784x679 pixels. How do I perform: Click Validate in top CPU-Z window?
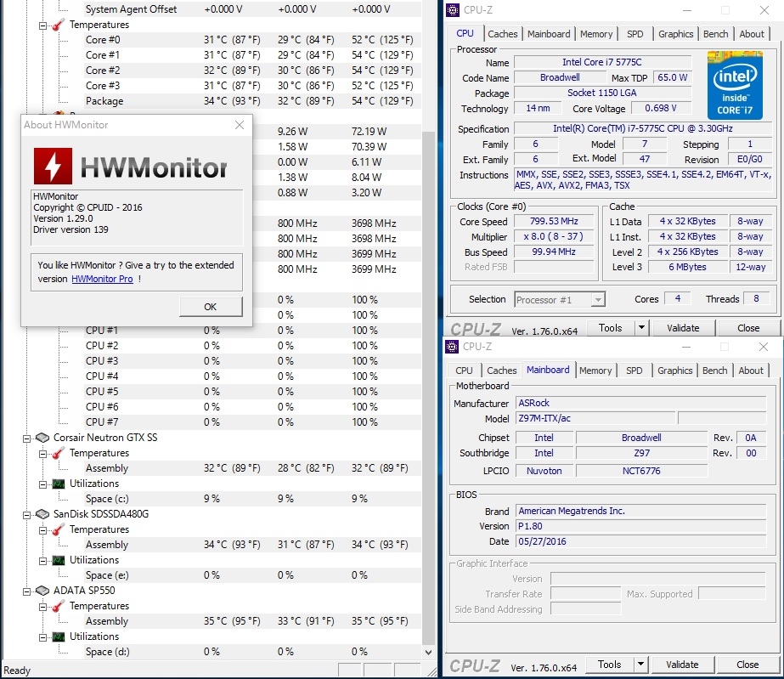(683, 328)
